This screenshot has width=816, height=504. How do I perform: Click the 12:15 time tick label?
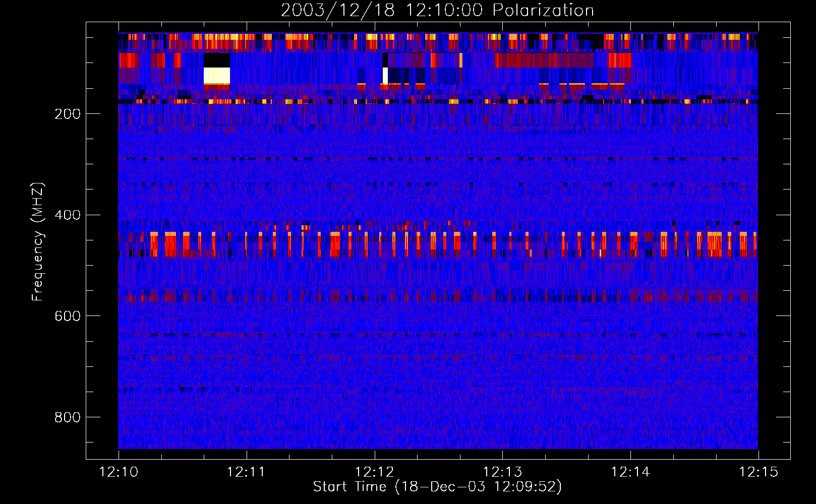point(759,472)
